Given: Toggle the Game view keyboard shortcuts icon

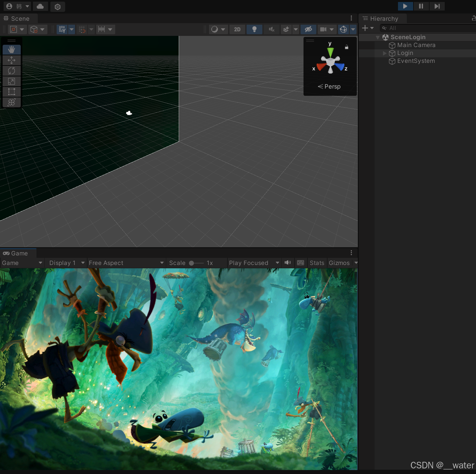Looking at the screenshot, I should [301, 263].
